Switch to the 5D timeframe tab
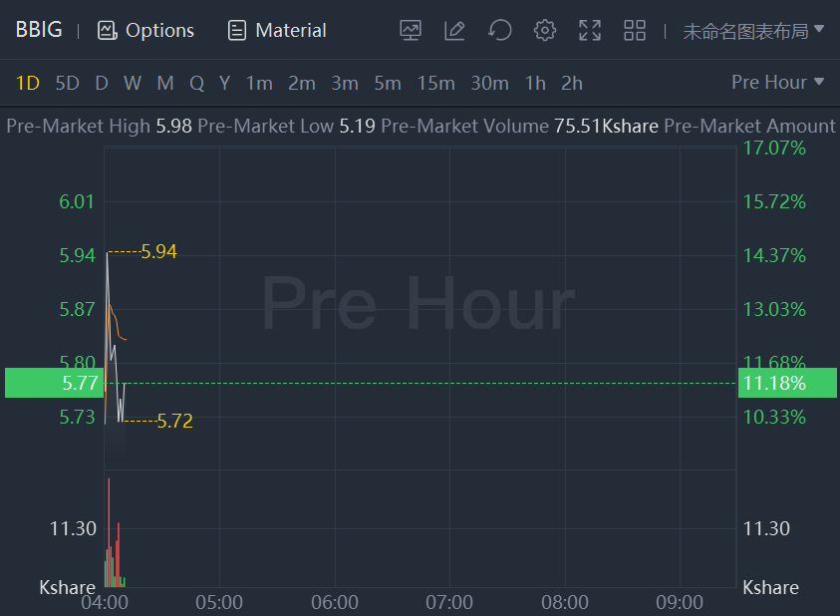The width and height of the screenshot is (840, 616). point(67,83)
